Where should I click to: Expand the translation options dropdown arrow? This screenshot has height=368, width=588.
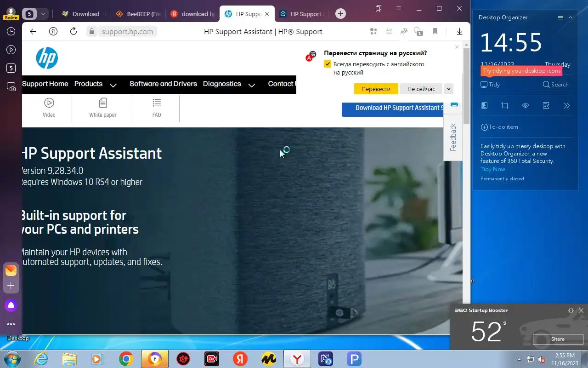click(x=449, y=89)
